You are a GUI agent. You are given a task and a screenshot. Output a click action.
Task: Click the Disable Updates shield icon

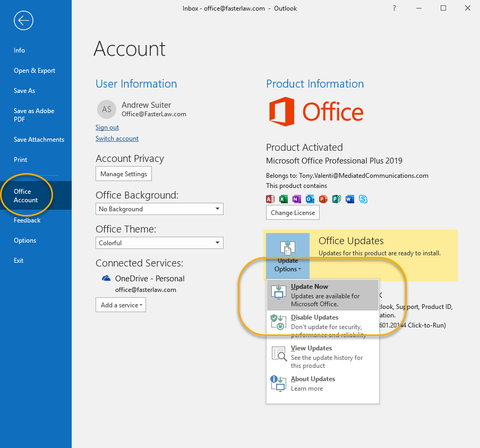click(x=279, y=322)
